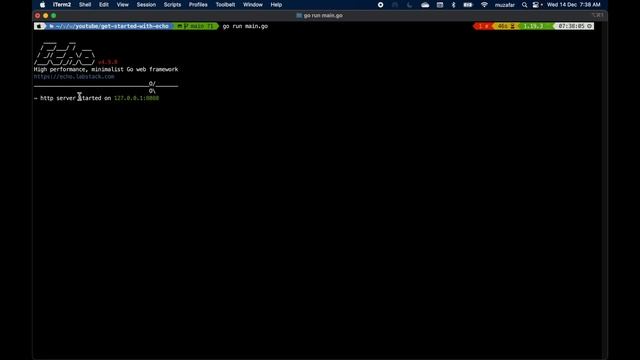Click the yellow 46s duration prompt segment
Image resolution: width=640 pixels, height=360 pixels.
(505, 26)
